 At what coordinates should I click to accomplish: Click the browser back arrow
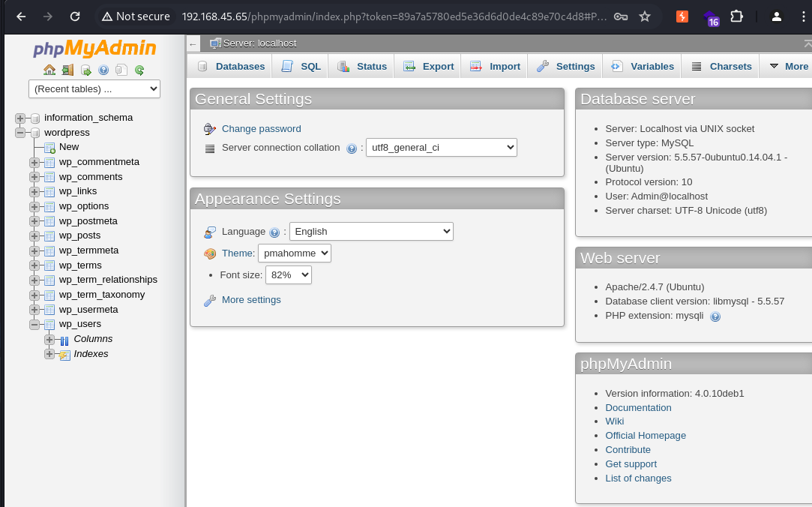pyautogui.click(x=21, y=16)
